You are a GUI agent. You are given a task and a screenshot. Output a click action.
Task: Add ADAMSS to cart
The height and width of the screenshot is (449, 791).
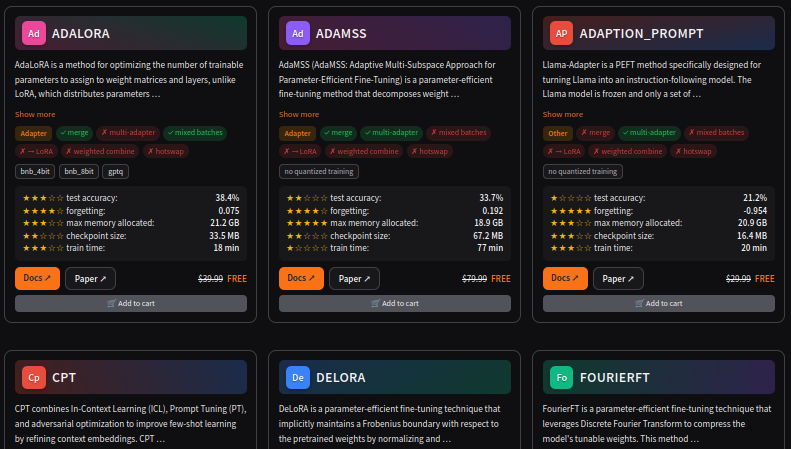[x=394, y=303]
